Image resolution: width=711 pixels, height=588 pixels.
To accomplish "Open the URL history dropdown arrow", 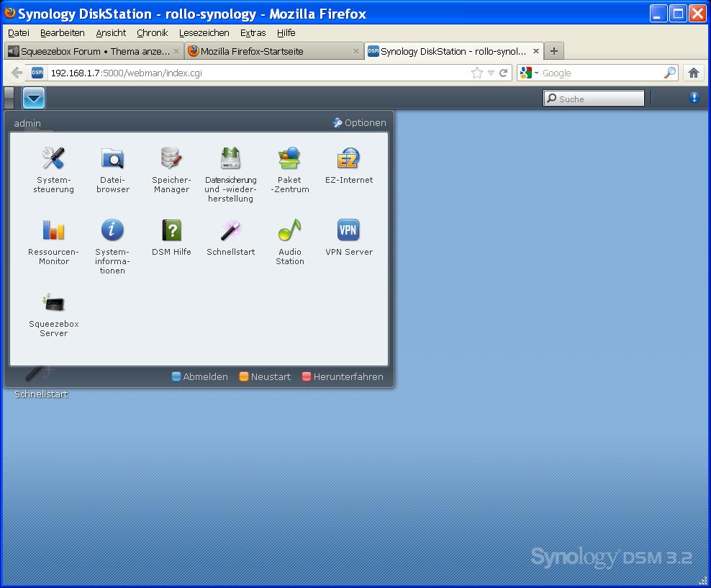I will [491, 73].
